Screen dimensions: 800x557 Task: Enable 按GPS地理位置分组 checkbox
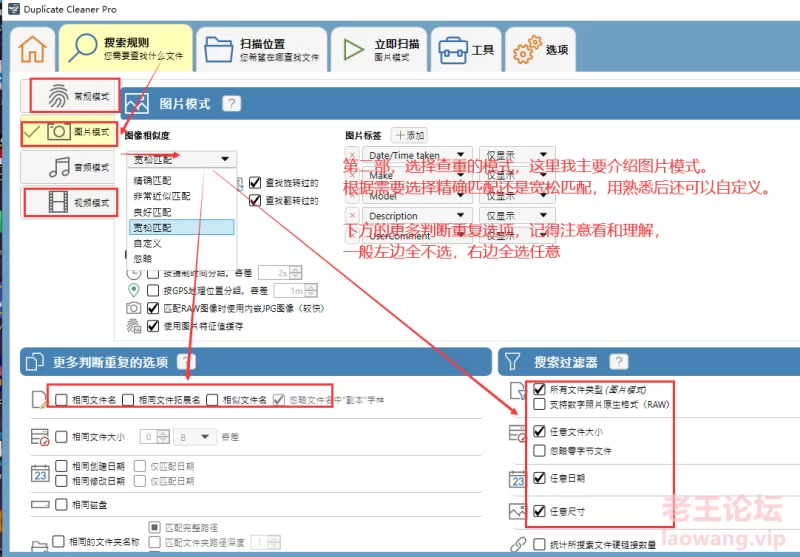(x=153, y=291)
